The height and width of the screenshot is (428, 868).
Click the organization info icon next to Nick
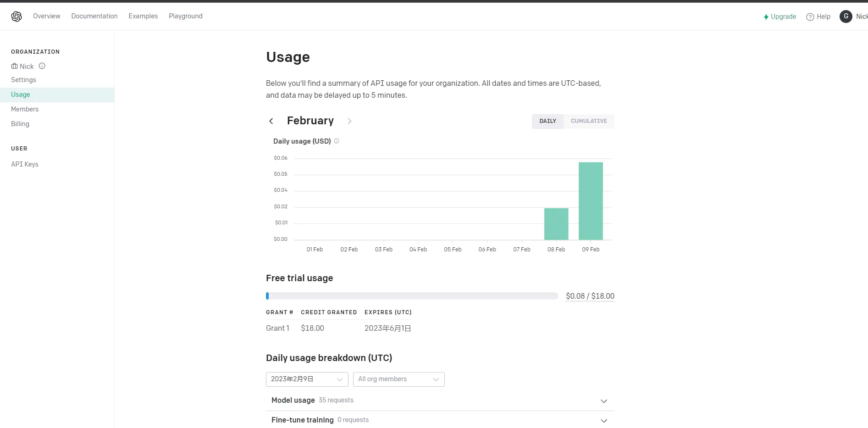(42, 66)
